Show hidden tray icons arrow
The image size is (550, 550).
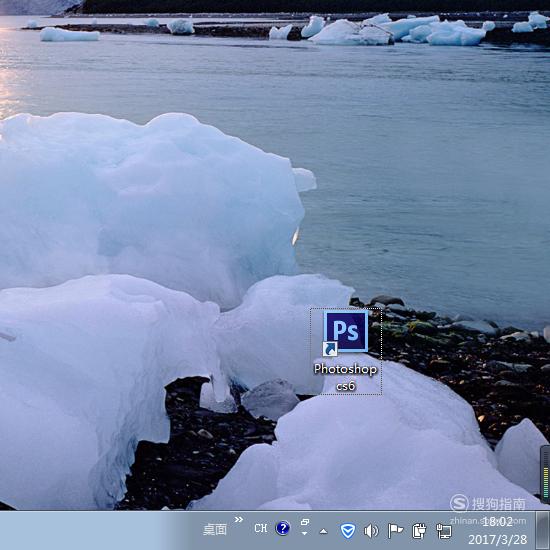pyautogui.click(x=323, y=532)
